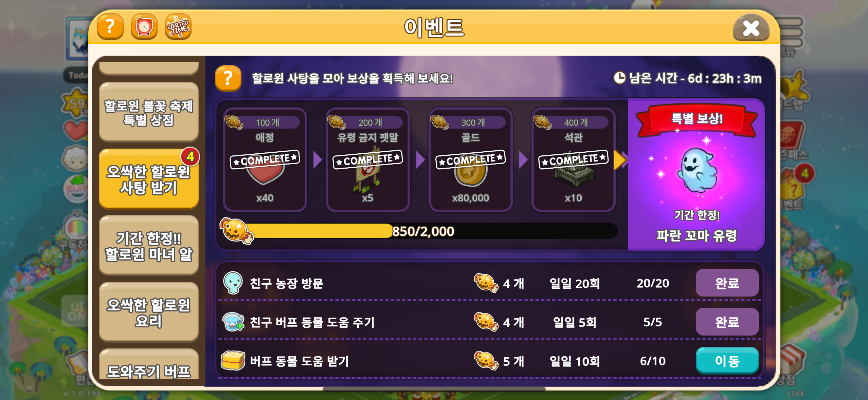This screenshot has width=868, height=400.
Task: Click the heart affection reward at 100개
Action: point(265,159)
